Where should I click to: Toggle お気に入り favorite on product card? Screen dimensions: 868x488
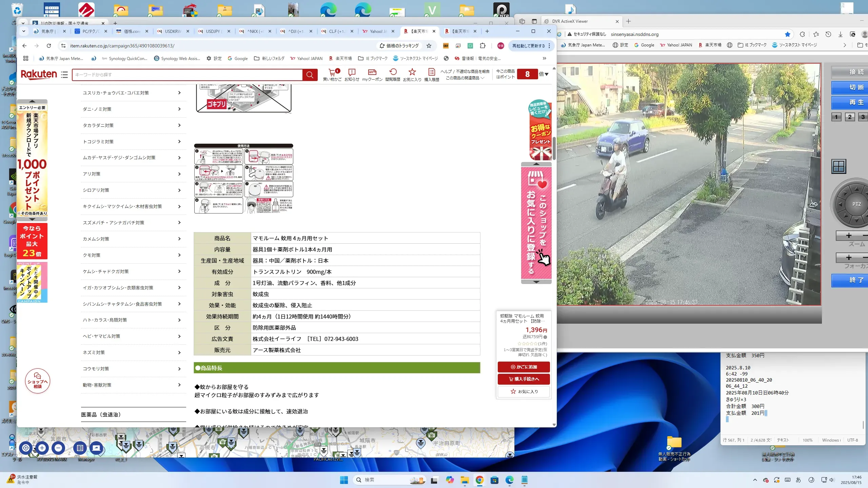point(524,391)
